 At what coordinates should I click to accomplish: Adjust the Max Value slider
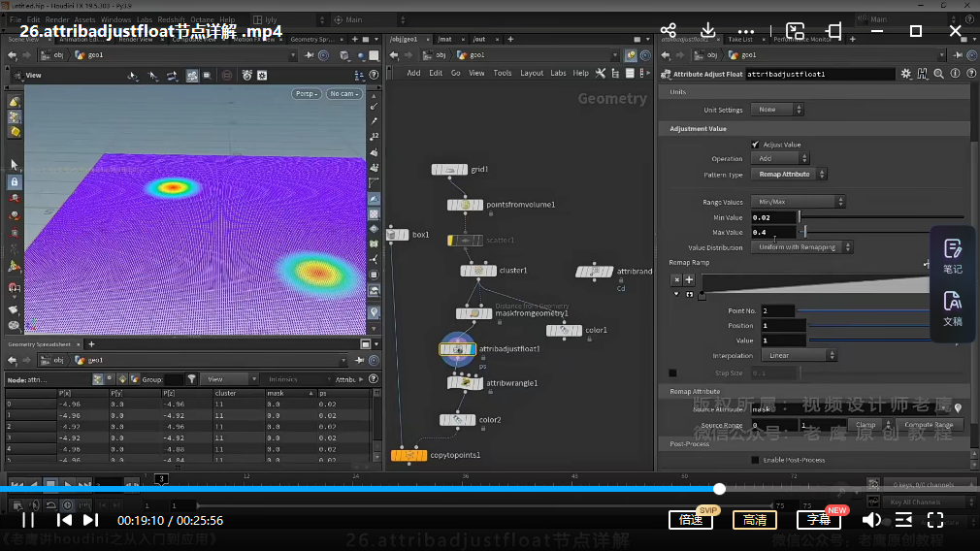805,233
